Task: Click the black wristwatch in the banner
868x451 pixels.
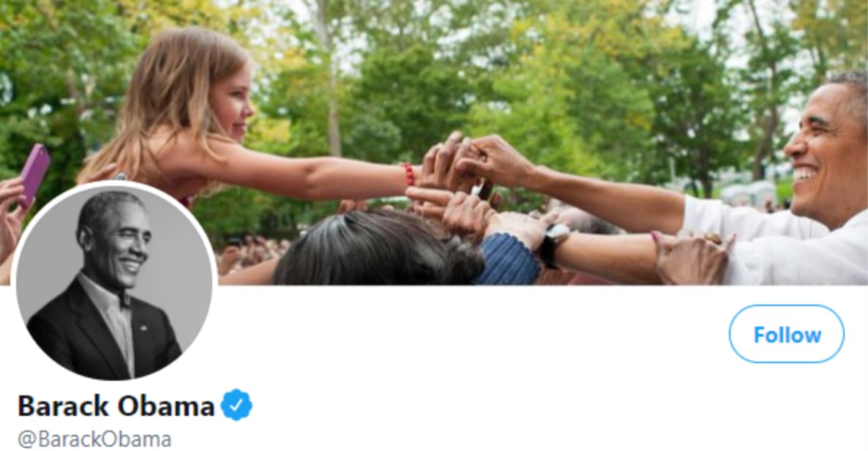Action: click(553, 245)
